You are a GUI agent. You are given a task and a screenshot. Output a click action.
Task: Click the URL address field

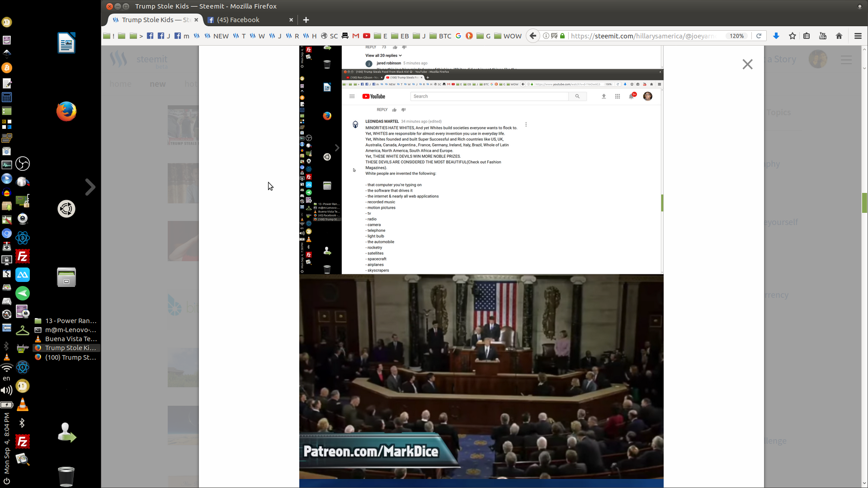click(643, 36)
